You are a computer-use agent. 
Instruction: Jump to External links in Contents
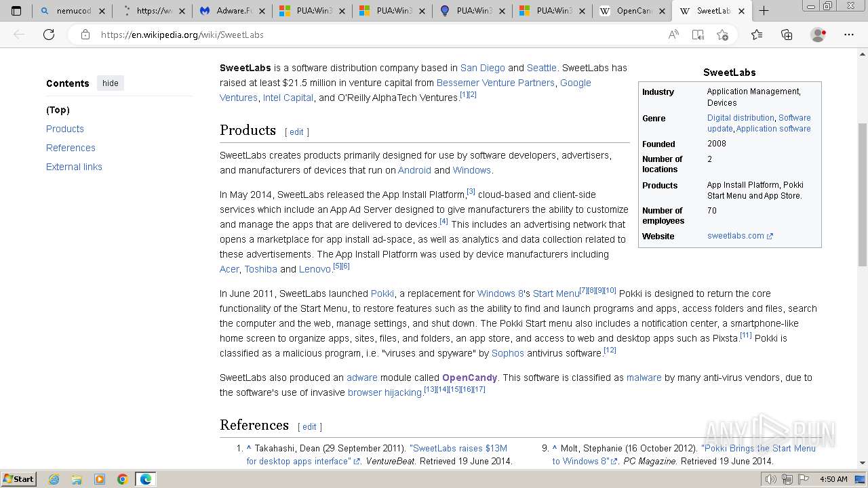(74, 167)
